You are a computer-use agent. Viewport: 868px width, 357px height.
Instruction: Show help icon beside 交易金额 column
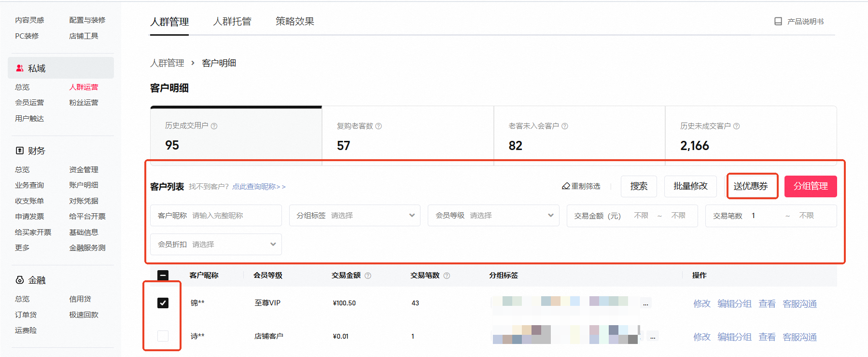[368, 275]
